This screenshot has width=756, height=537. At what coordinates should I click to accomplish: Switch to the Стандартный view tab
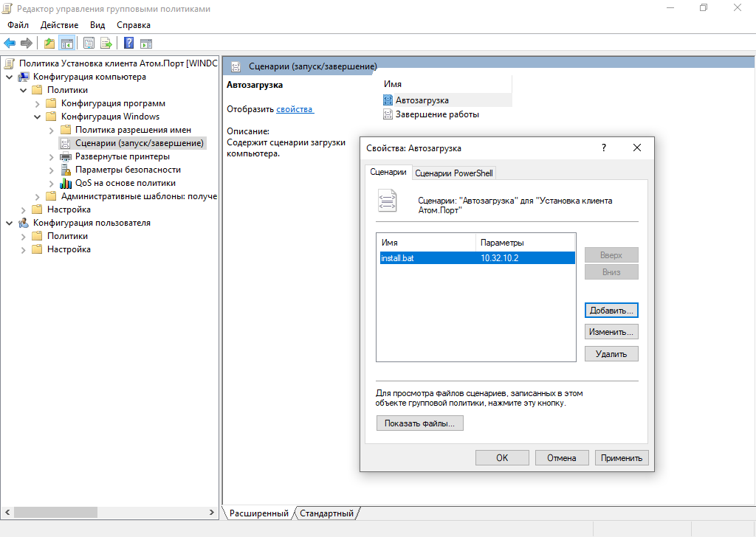(x=327, y=513)
